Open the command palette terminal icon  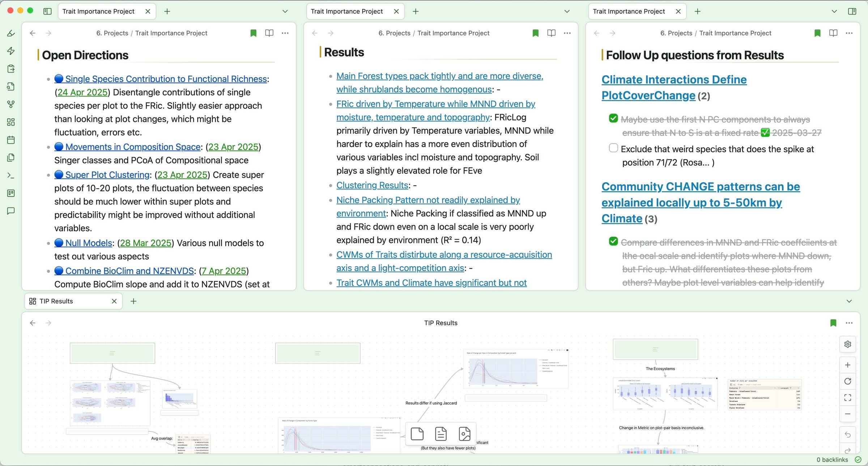(x=11, y=175)
